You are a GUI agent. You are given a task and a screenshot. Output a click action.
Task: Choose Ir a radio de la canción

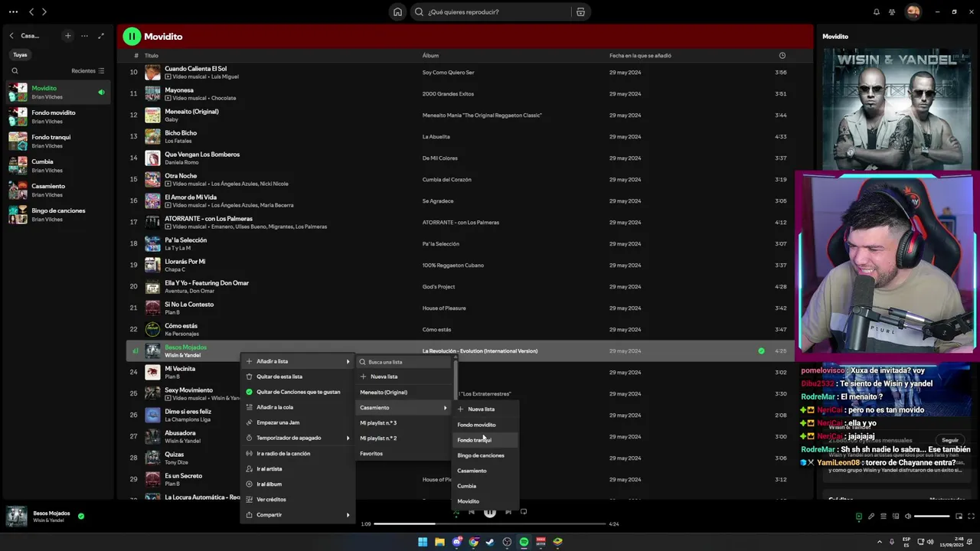[298, 453]
